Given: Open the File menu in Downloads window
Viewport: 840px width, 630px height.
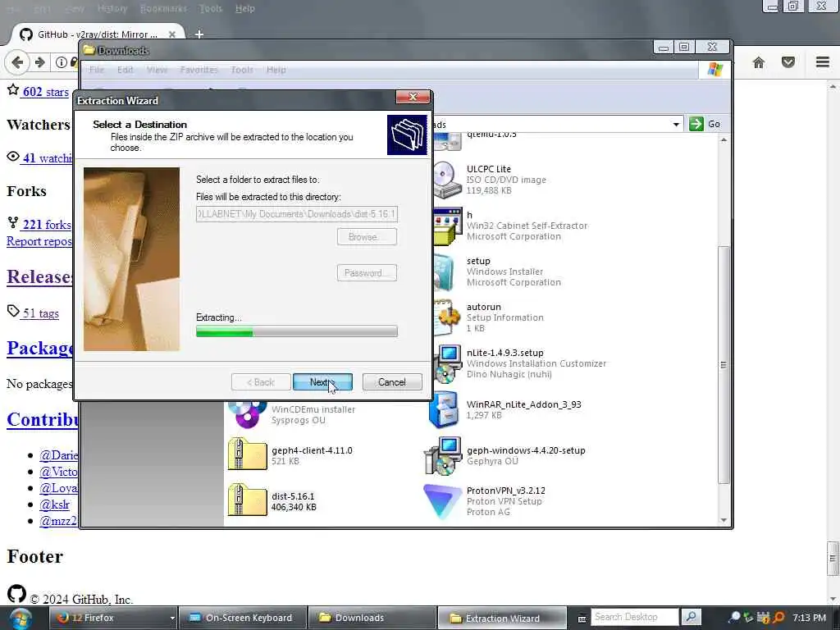Looking at the screenshot, I should (97, 70).
